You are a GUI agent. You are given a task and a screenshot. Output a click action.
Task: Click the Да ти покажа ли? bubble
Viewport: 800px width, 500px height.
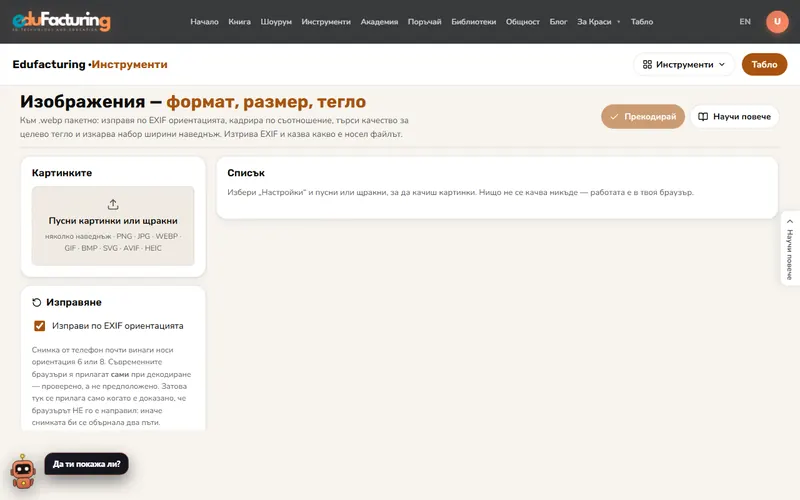pyautogui.click(x=87, y=464)
